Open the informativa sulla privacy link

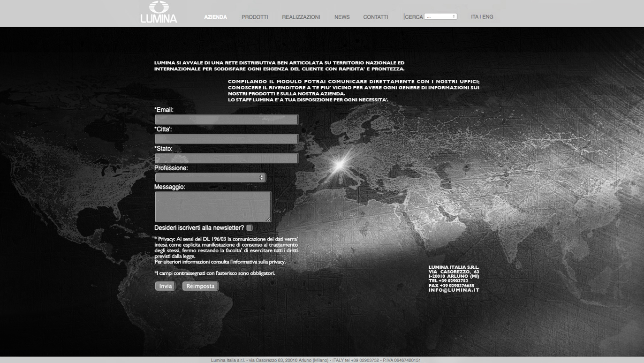coord(258,262)
